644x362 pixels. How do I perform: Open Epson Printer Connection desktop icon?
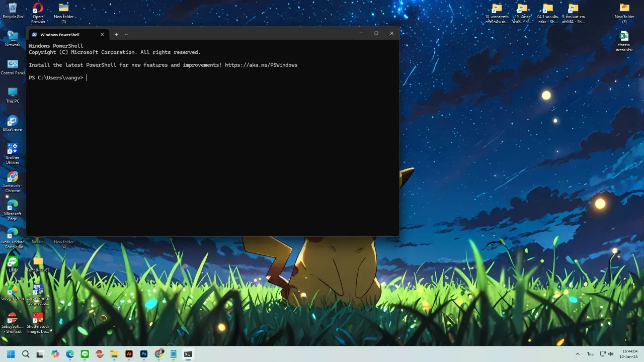[x=38, y=295]
